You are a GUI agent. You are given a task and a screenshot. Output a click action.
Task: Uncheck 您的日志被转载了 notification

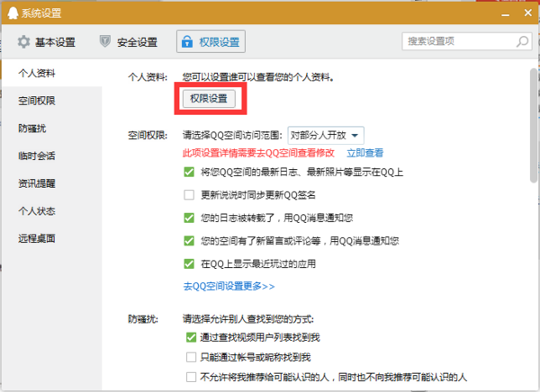[189, 218]
